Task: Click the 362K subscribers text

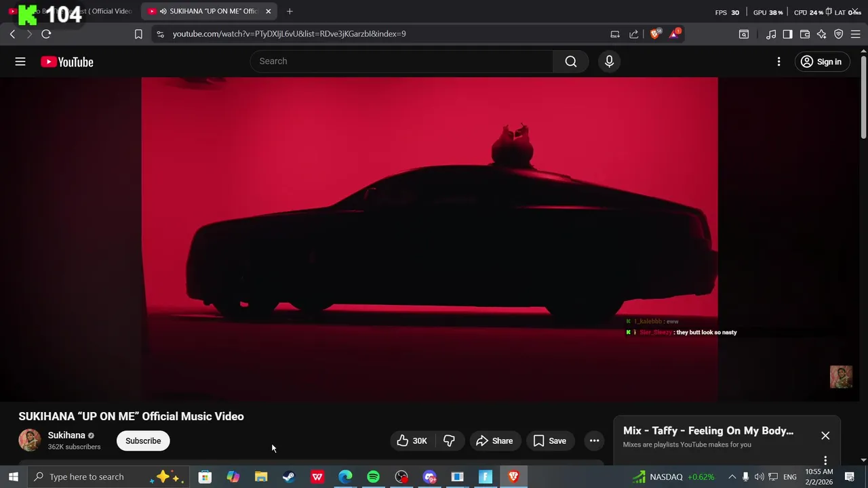Action: pyautogui.click(x=74, y=447)
